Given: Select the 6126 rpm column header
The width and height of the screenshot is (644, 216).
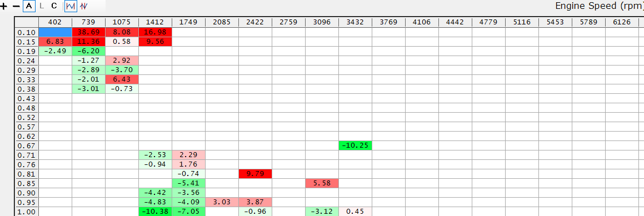Looking at the screenshot, I should [x=621, y=22].
